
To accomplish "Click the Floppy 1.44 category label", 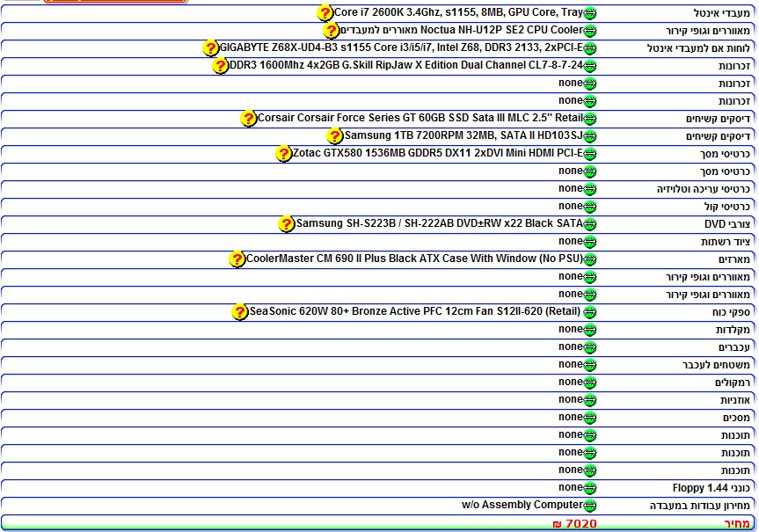I will tap(701, 488).
